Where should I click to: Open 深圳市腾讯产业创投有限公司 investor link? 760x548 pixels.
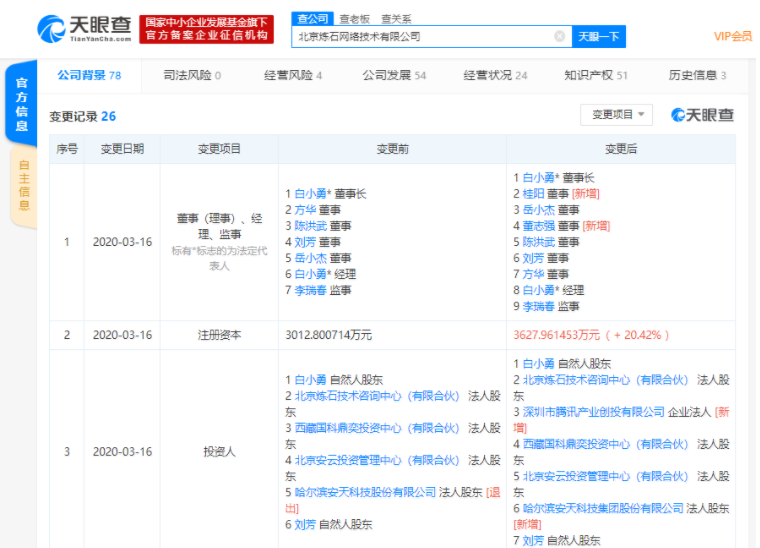(x=594, y=412)
